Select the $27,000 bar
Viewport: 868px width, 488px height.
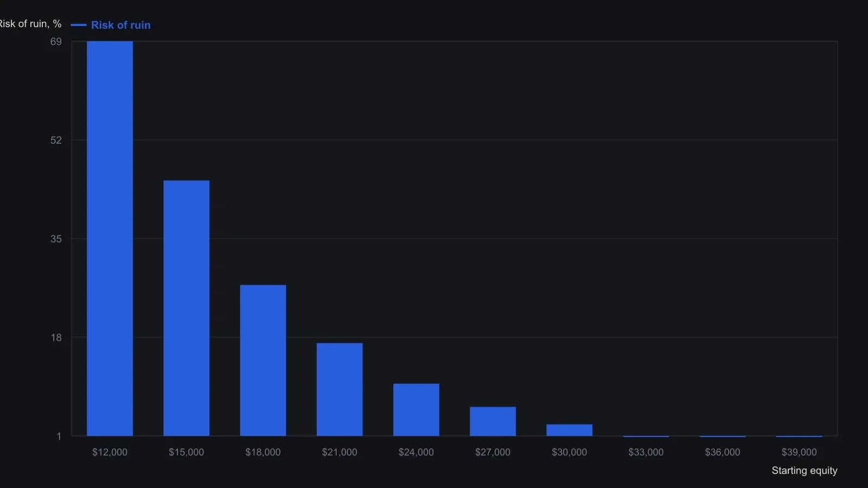pyautogui.click(x=493, y=421)
